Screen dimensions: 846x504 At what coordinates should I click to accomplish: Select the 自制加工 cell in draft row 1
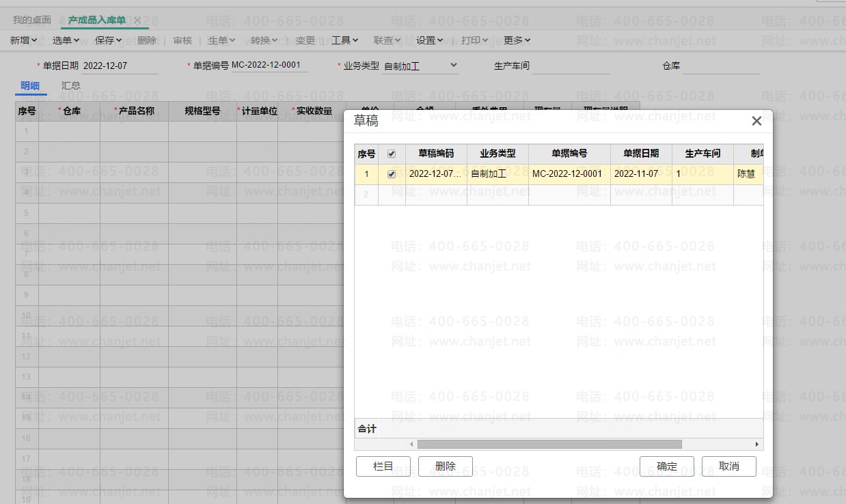[498, 174]
